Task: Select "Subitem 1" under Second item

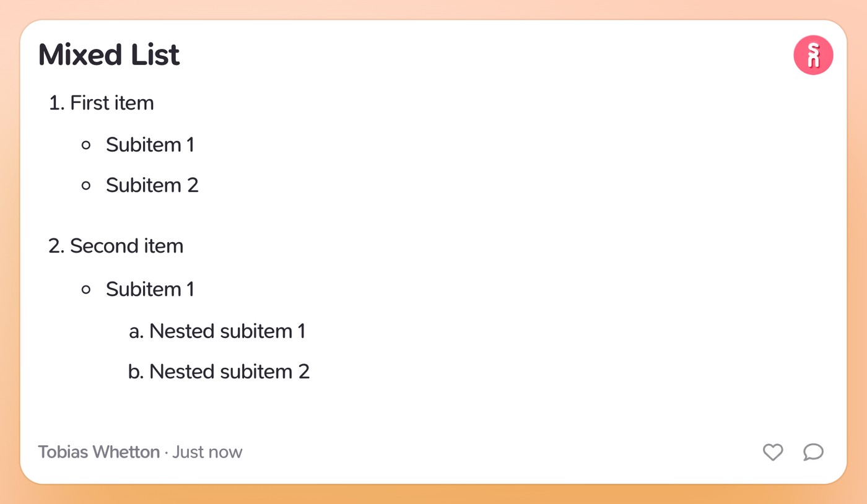Action: 150,289
